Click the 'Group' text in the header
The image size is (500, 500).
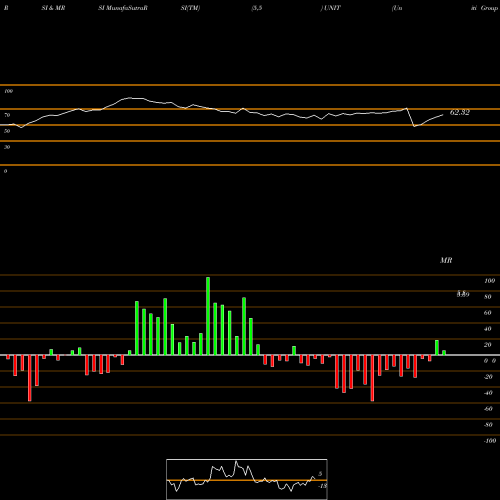[x=489, y=8]
